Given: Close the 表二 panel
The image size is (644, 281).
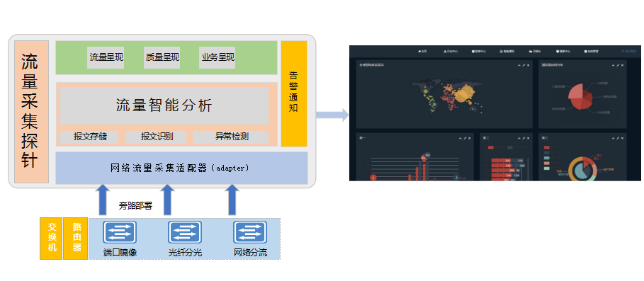Looking at the screenshot, I should click(529, 138).
